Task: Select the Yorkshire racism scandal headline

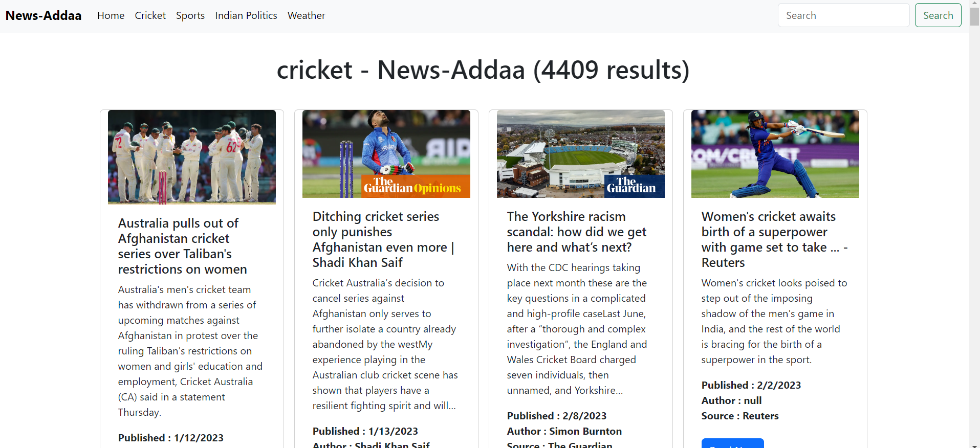Action: point(577,232)
